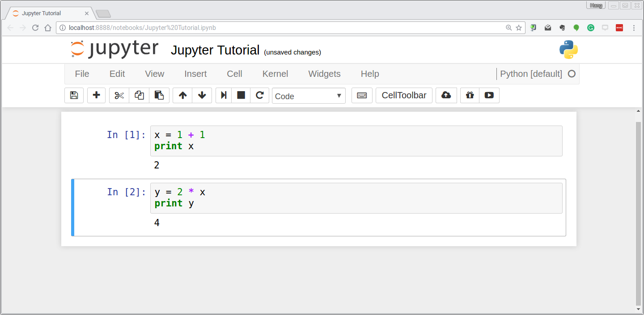Open the cell type dropdown showing Code
This screenshot has width=644, height=315.
click(309, 96)
